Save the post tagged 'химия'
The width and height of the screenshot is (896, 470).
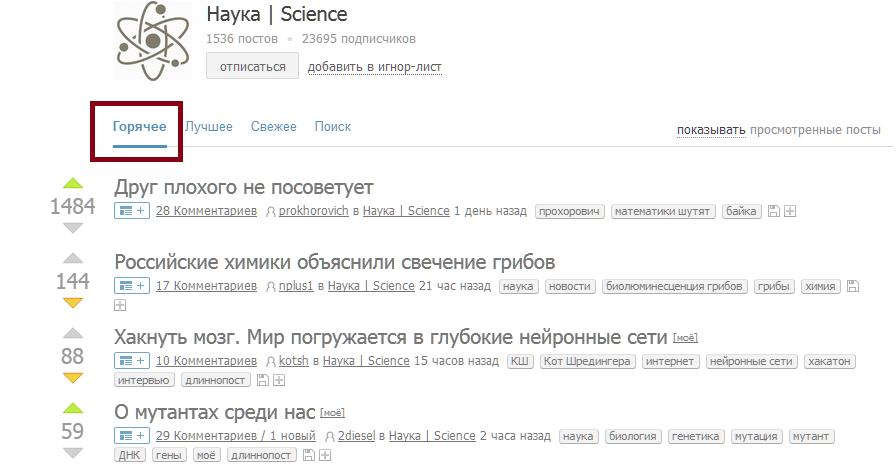click(853, 286)
